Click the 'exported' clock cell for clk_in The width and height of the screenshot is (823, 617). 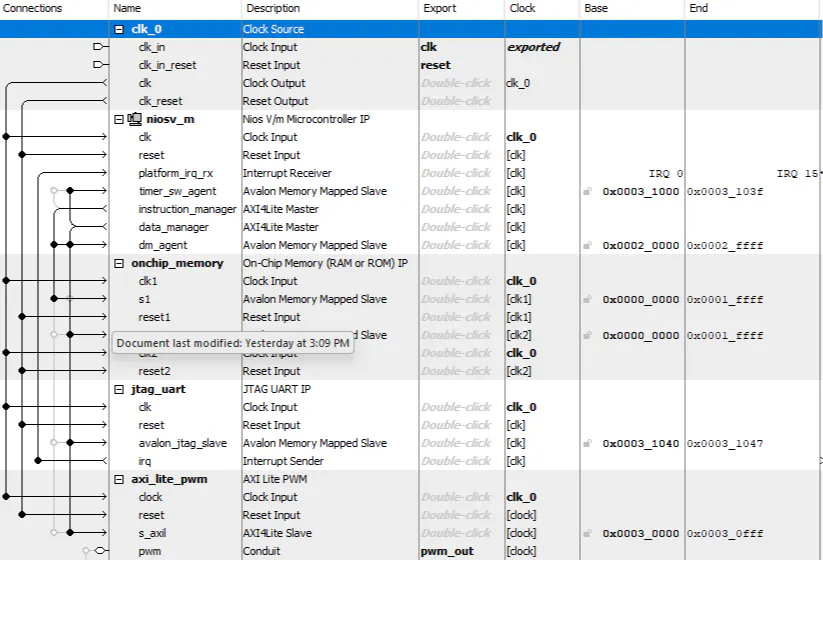[533, 47]
